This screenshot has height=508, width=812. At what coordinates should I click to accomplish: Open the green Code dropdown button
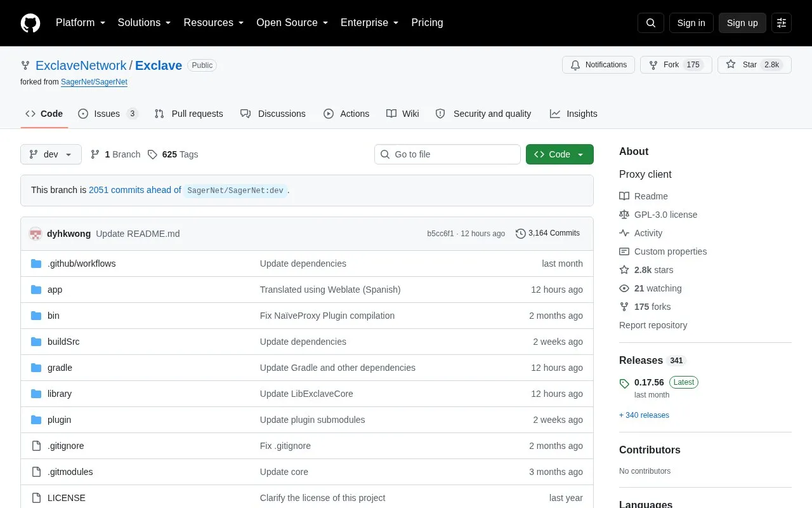(560, 154)
